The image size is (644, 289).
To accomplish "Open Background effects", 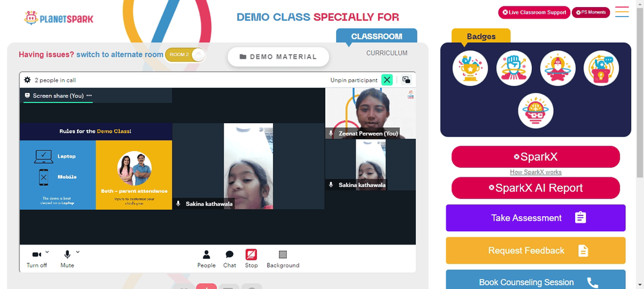I will [x=283, y=259].
